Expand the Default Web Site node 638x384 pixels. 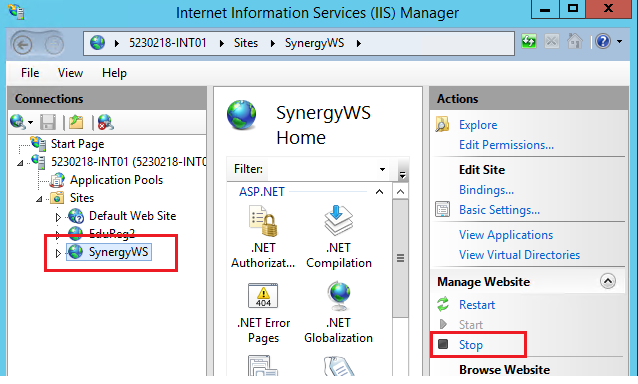pyautogui.click(x=58, y=217)
